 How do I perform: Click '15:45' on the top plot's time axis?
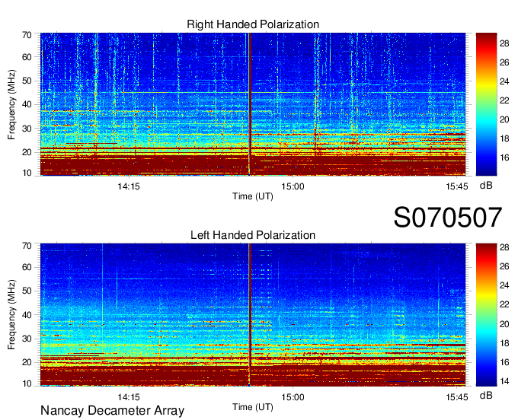[457, 186]
